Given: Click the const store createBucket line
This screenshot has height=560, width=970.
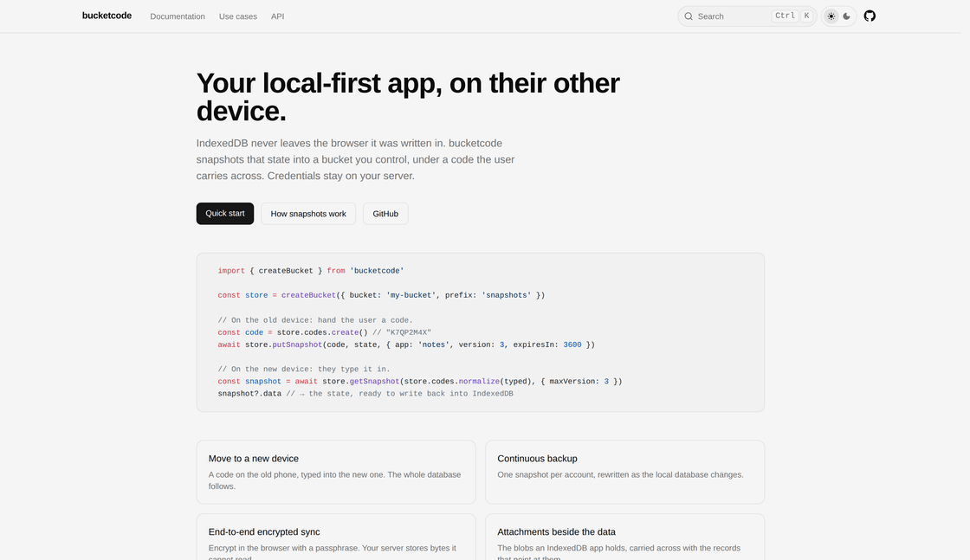Looking at the screenshot, I should pos(381,295).
